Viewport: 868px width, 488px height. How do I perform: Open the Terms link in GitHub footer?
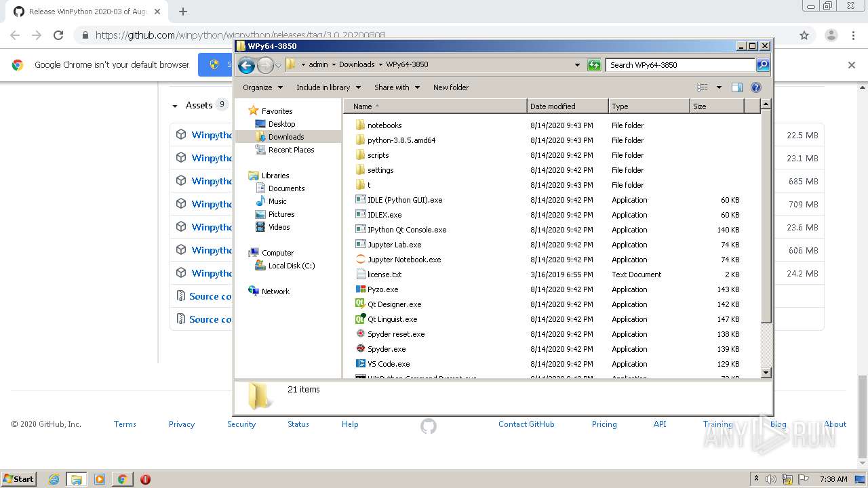pos(125,424)
